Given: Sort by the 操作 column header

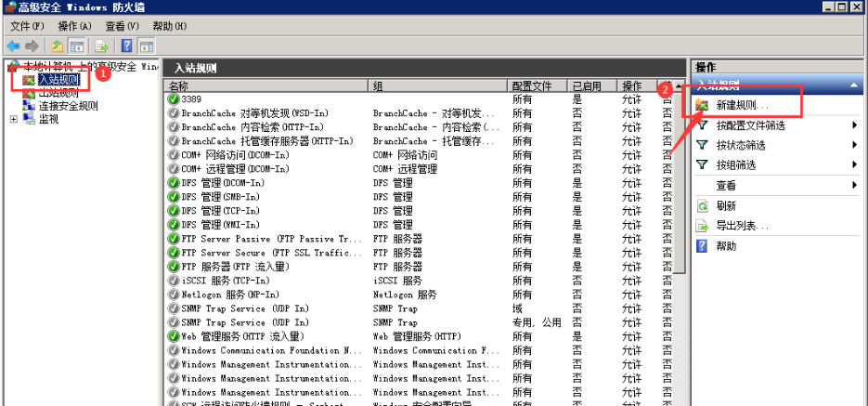Looking at the screenshot, I should tap(637, 85).
